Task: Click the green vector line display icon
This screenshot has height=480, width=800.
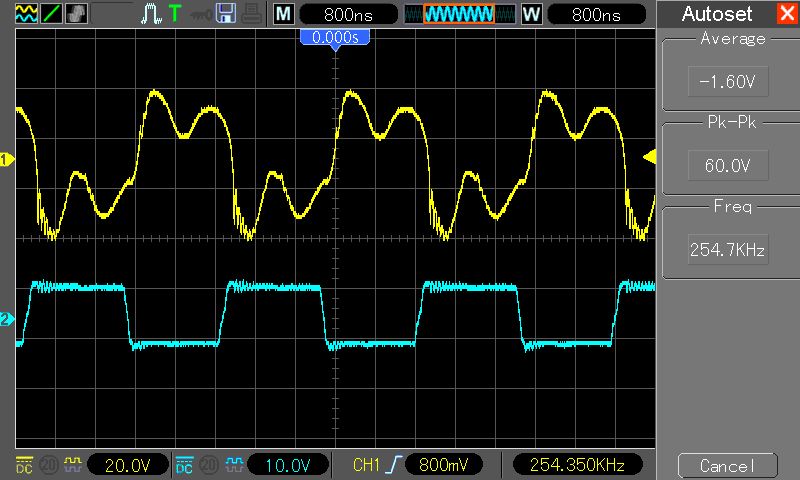Action: click(51, 14)
